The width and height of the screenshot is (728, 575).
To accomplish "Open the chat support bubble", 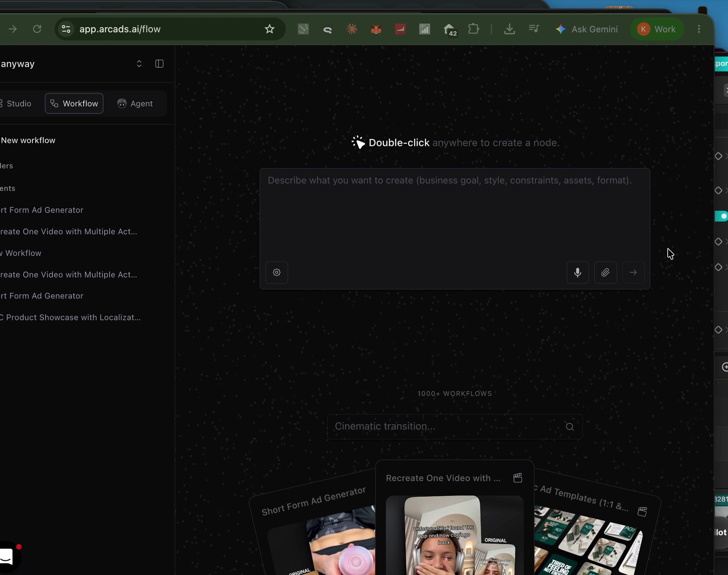I will coord(7,557).
